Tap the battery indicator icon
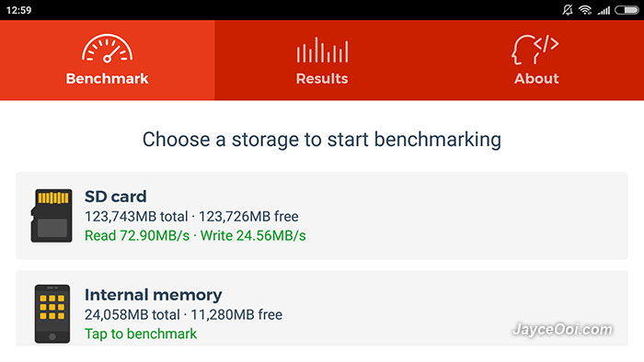Screen dimensions: 644x362 627,10
